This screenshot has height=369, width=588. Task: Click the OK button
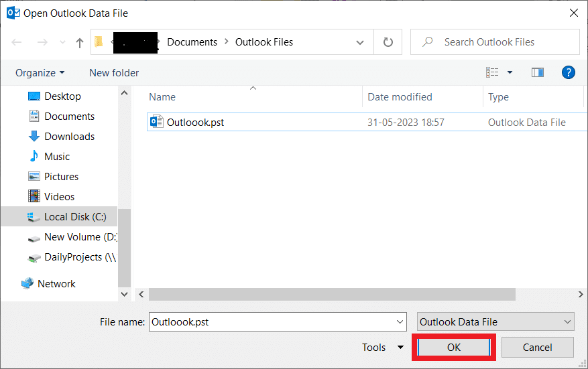[x=454, y=348]
